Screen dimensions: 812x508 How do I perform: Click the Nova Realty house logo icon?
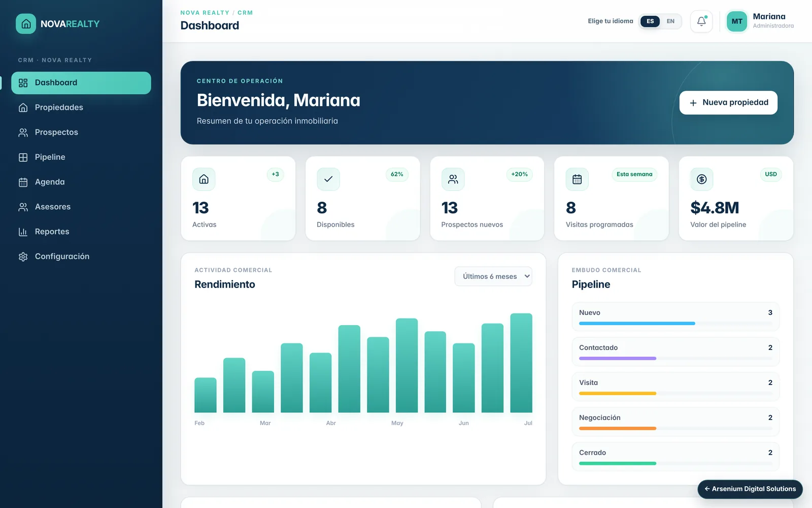coord(26,24)
